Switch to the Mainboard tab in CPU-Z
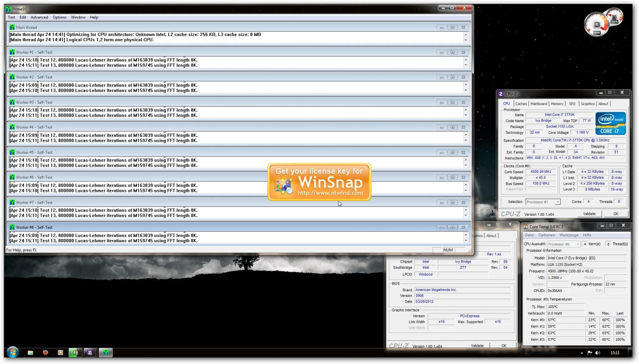Viewport: 639px width, 364px height. tap(539, 104)
